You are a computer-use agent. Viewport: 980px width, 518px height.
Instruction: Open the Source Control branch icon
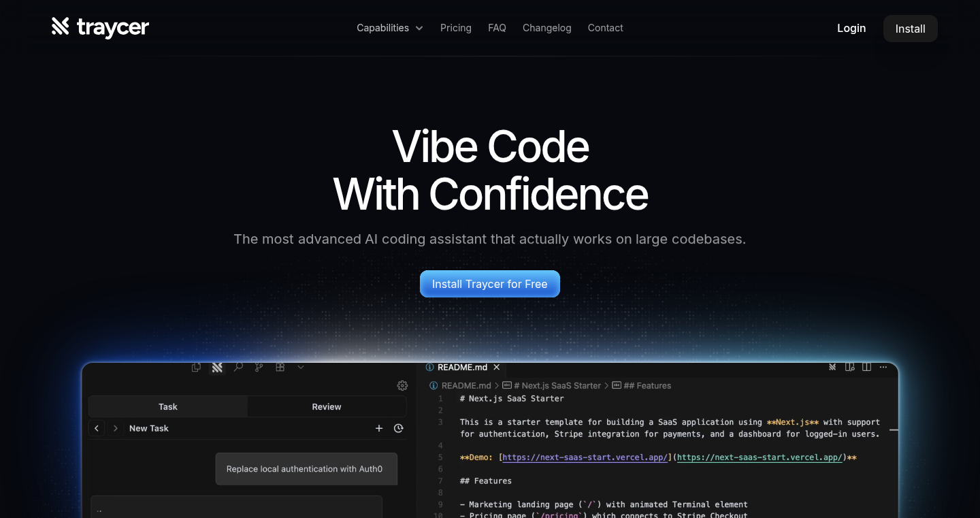[x=259, y=367]
